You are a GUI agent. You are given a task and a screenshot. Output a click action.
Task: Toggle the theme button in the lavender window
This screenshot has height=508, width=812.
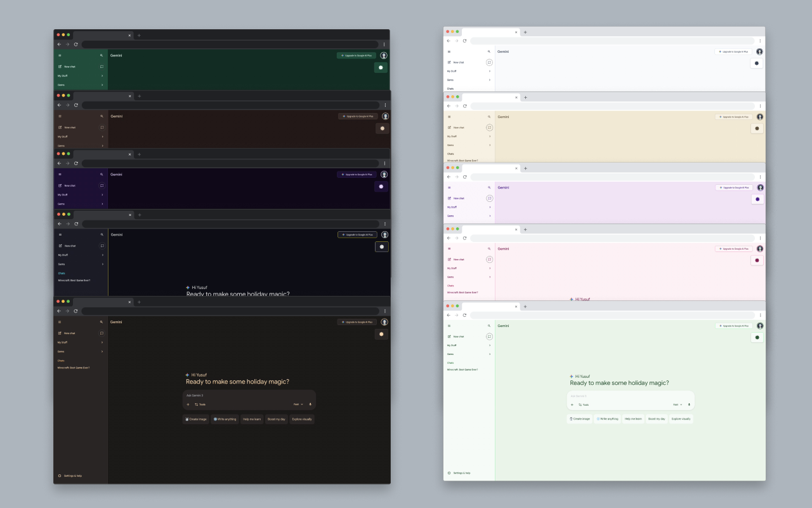pyautogui.click(x=757, y=199)
